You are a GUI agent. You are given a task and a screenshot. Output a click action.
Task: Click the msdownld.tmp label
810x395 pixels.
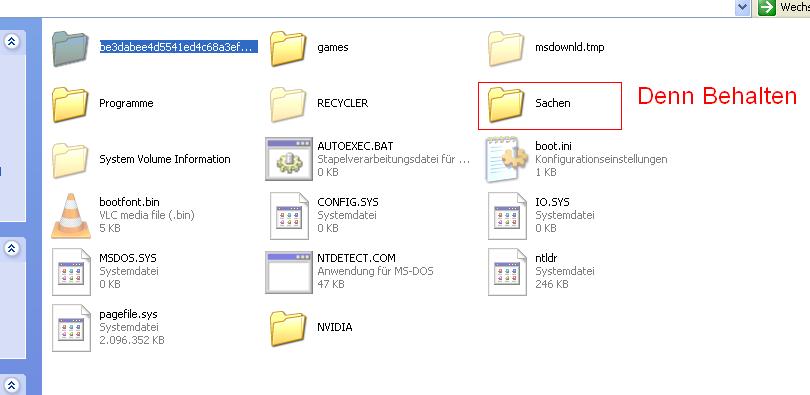tap(570, 47)
